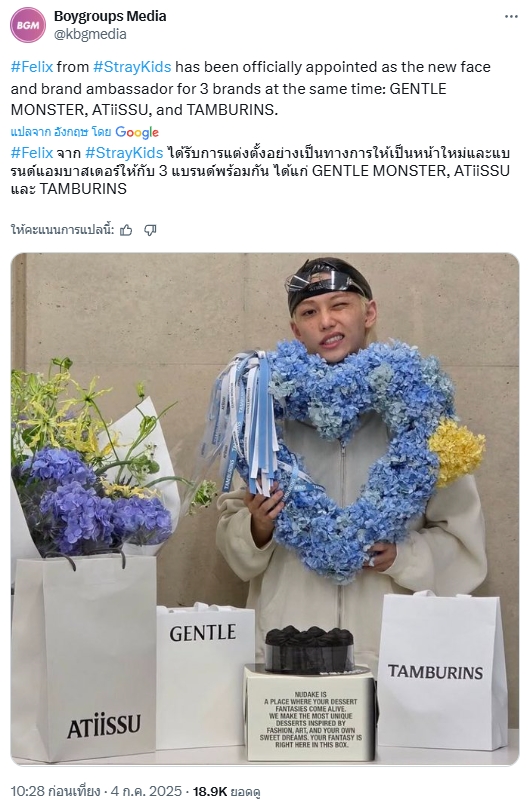Click the 4 ก.ค. 2025 date
This screenshot has height=804, width=532.
(x=146, y=791)
